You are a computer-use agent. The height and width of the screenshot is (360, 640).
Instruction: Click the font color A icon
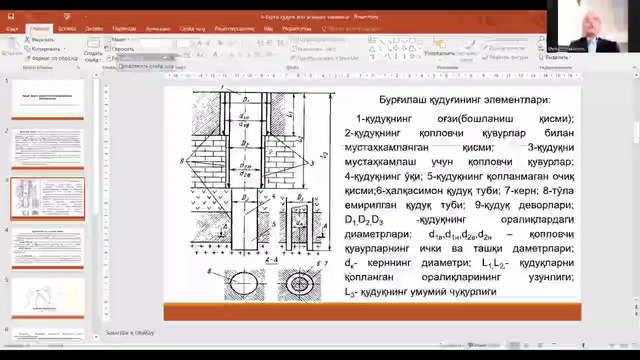coord(216,55)
